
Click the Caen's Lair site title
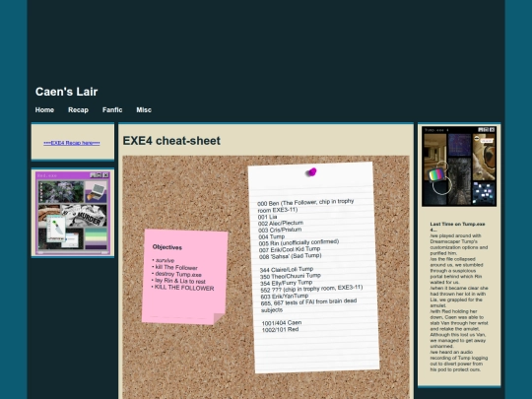67,92
